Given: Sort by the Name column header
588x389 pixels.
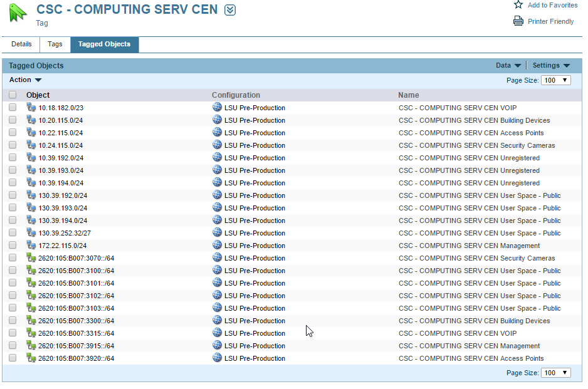Looking at the screenshot, I should tap(408, 95).
